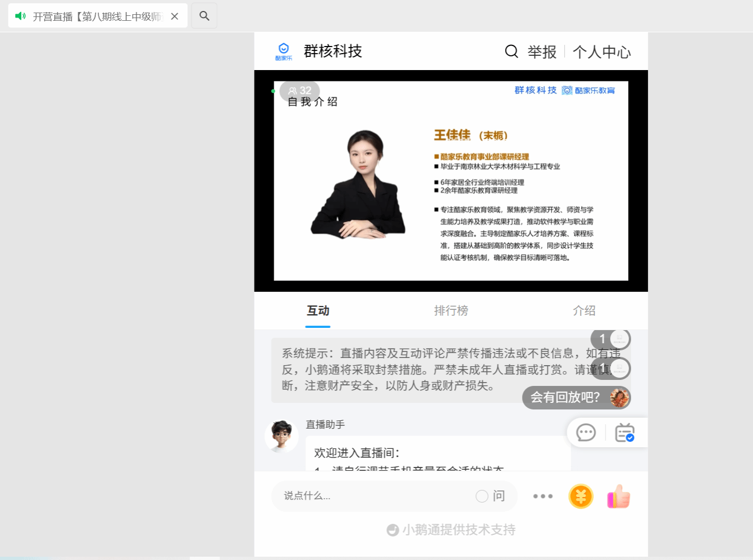Send a thumbs-up like

618,497
